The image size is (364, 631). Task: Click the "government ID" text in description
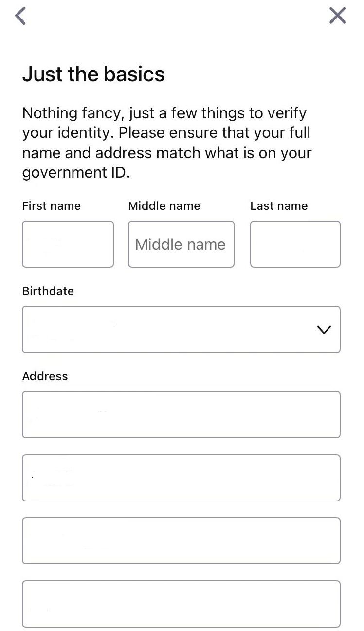click(x=76, y=173)
